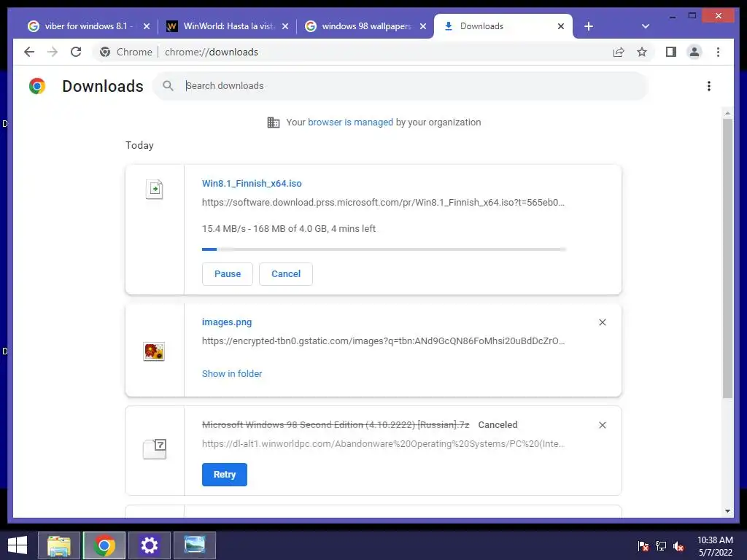
Task: Go back using the browser back arrow
Action: tap(29, 52)
